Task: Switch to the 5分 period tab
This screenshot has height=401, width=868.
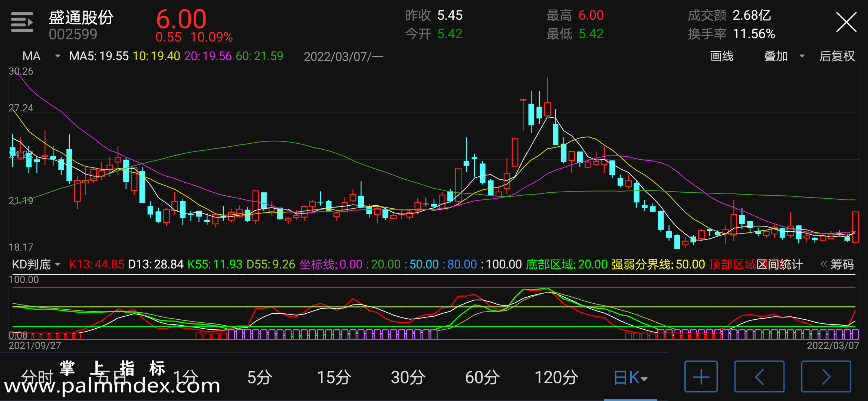Action: pyautogui.click(x=260, y=378)
